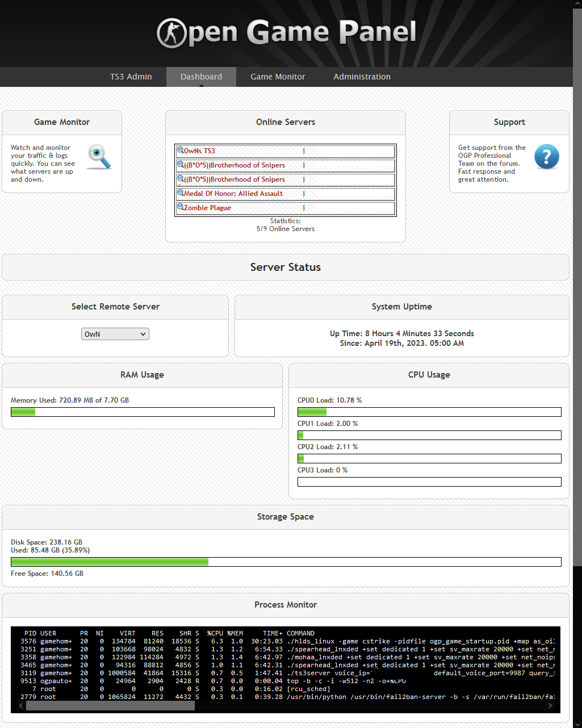This screenshot has height=728, width=582.
Task: Click the Storage Space heading
Action: click(x=286, y=517)
